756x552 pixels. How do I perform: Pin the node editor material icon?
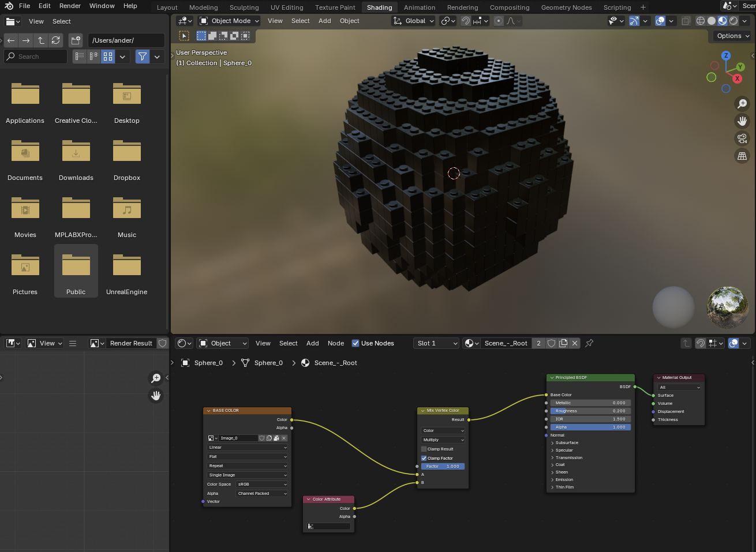(589, 343)
